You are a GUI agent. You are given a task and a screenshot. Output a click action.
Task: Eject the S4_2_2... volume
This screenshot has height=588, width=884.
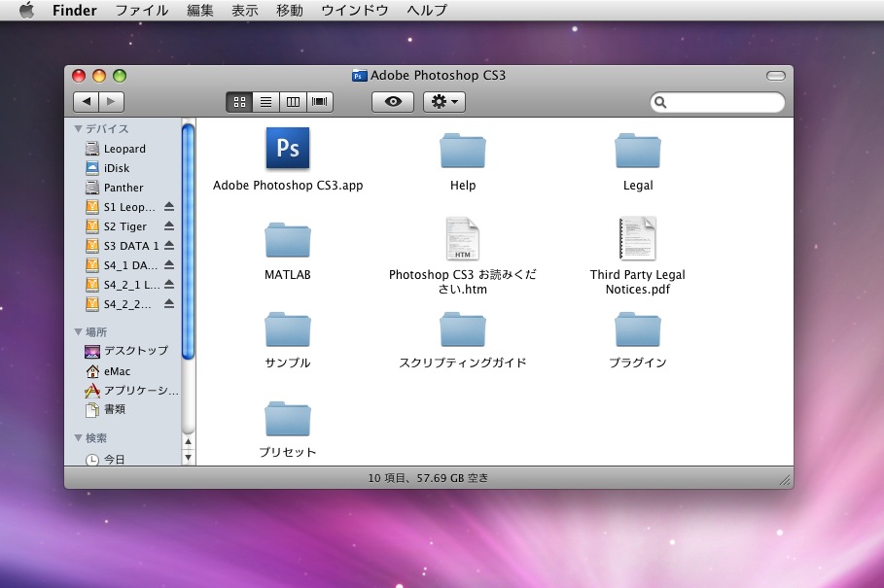click(x=169, y=303)
